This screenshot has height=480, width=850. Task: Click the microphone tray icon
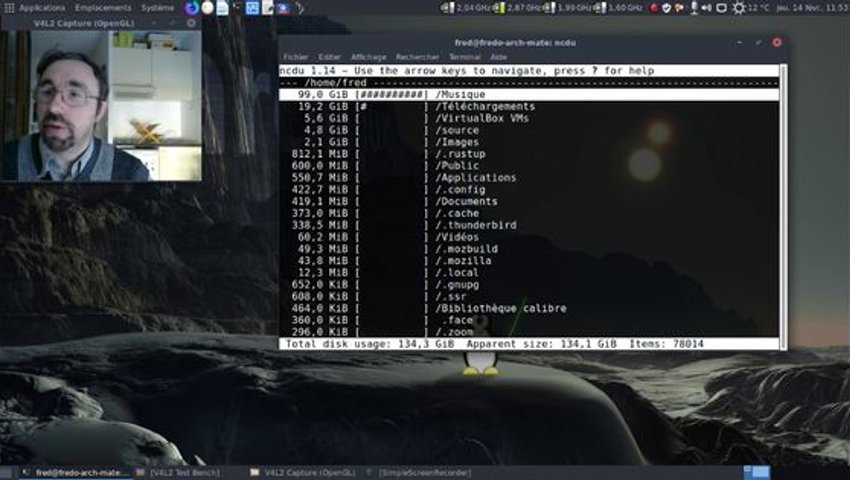(x=693, y=8)
